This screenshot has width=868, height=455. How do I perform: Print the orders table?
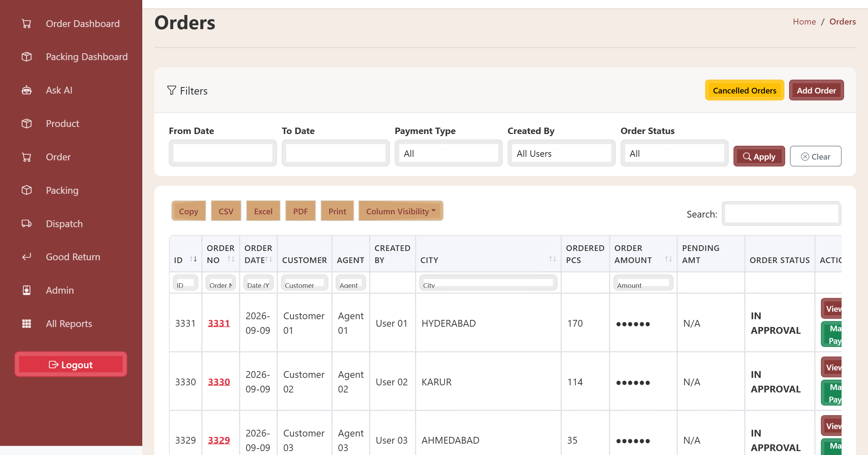pos(337,211)
